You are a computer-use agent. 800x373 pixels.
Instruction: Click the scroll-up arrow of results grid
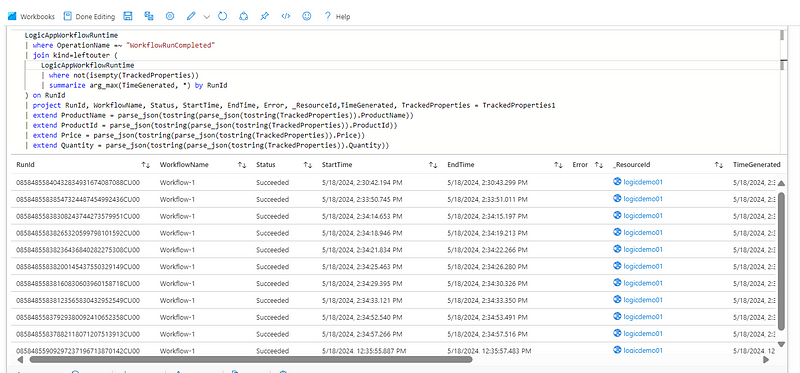click(782, 183)
